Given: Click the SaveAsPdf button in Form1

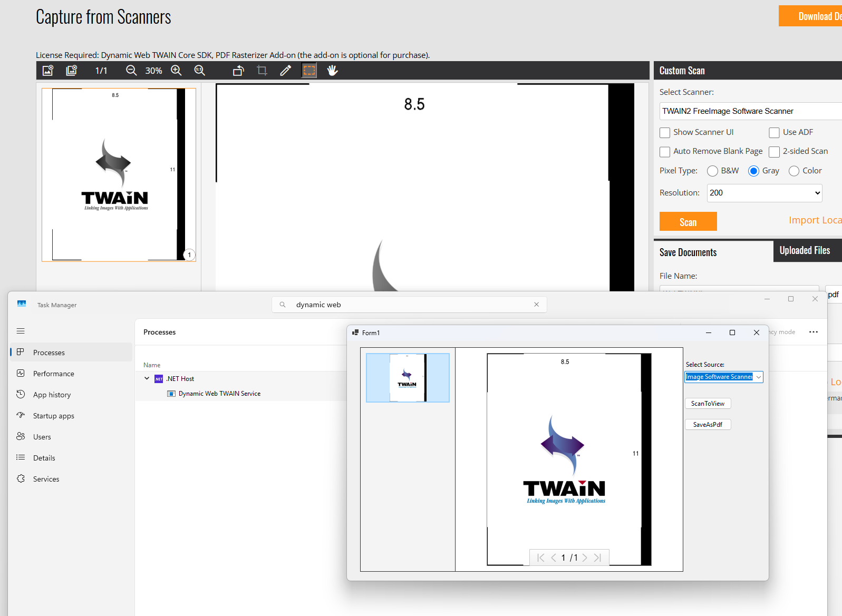Looking at the screenshot, I should point(708,425).
